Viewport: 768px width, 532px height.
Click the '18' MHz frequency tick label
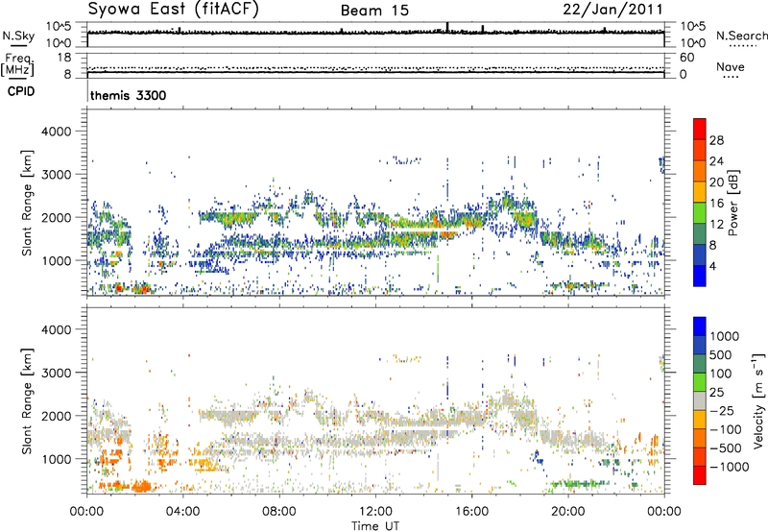point(64,58)
